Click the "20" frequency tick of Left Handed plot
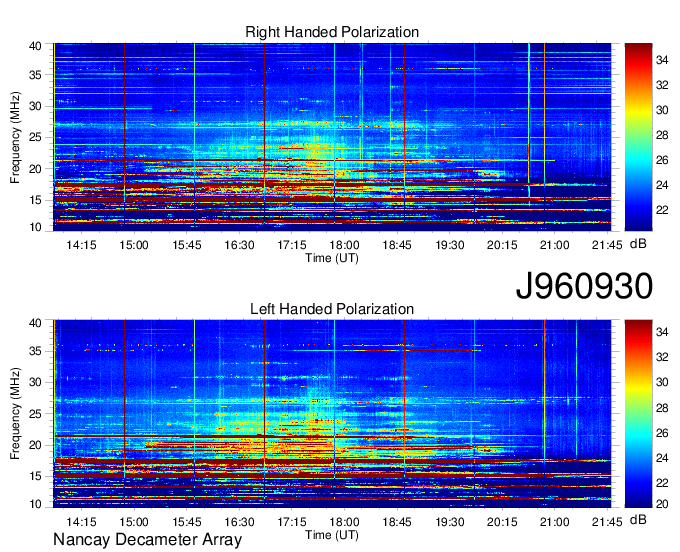Screen dimensions: 680x552 coord(35,445)
